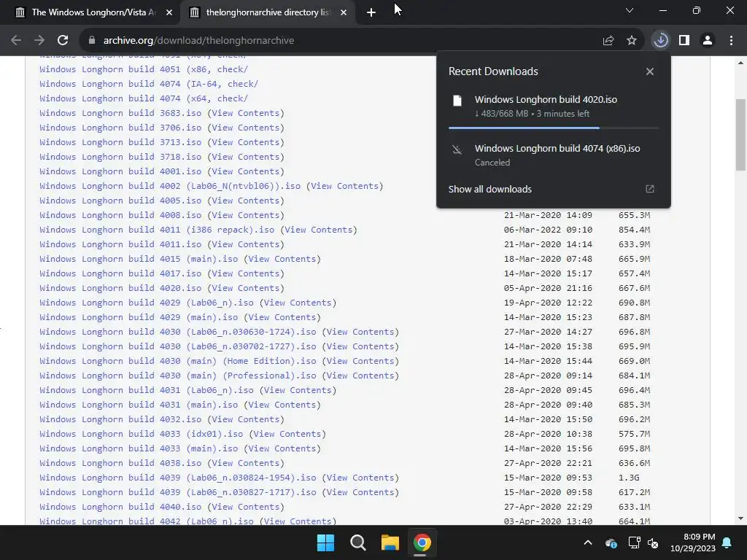Open the OneDrive tray icon
The height and width of the screenshot is (560, 747).
[611, 542]
